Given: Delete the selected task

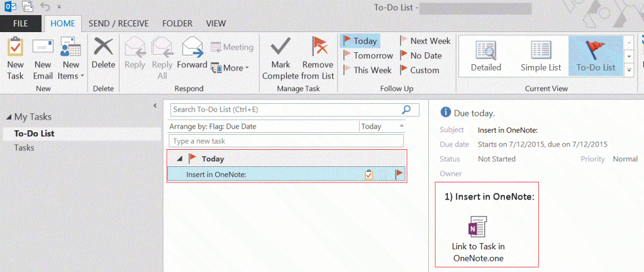Looking at the screenshot, I should point(104,54).
